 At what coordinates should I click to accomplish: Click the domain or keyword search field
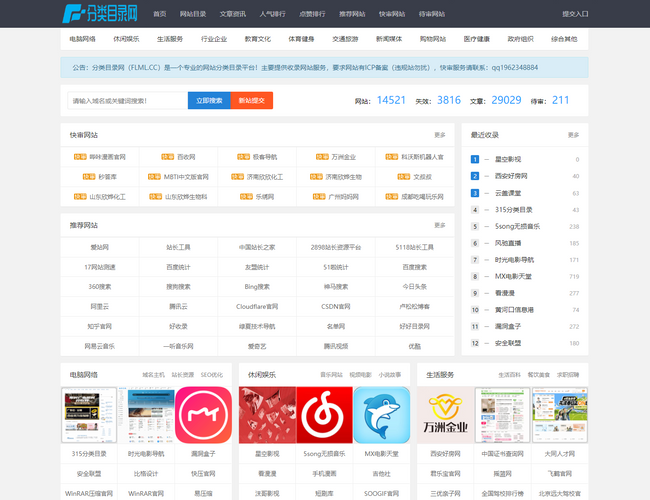pos(127,101)
